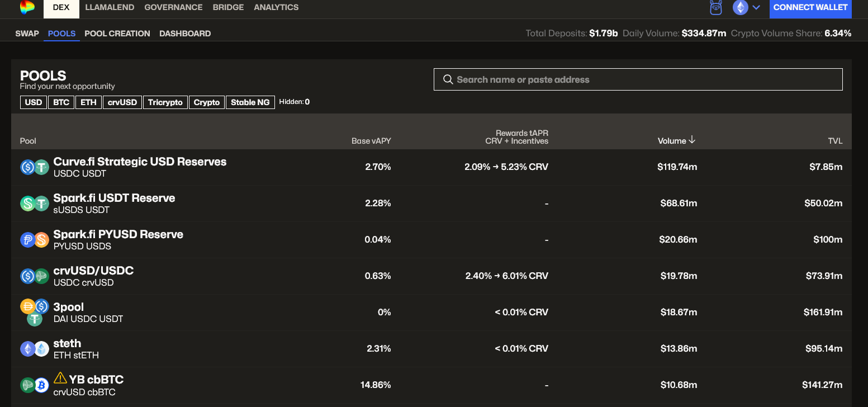Click token icons for Curve.fi Strategic USD Reserves
868x407 pixels.
coord(35,167)
